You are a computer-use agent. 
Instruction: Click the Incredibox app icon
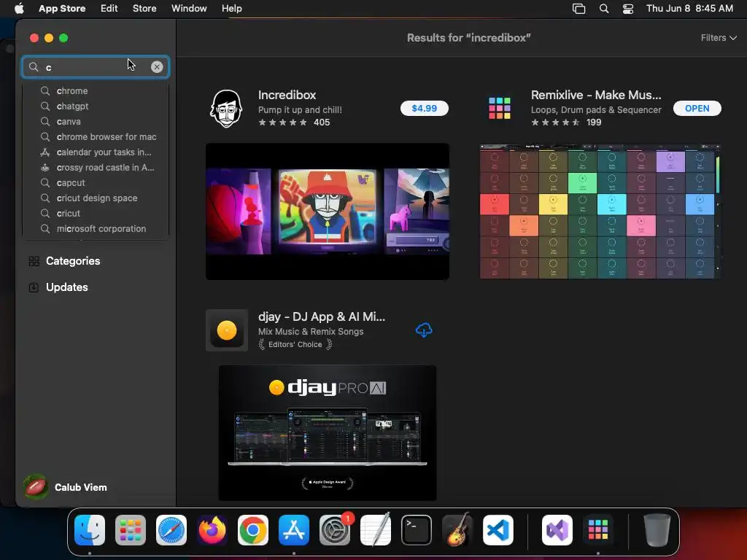226,109
